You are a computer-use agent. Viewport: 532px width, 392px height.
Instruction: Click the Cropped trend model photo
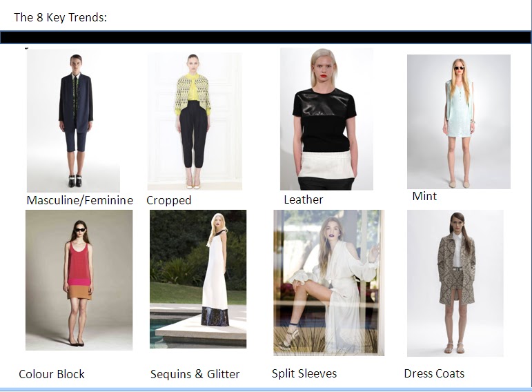point(195,121)
